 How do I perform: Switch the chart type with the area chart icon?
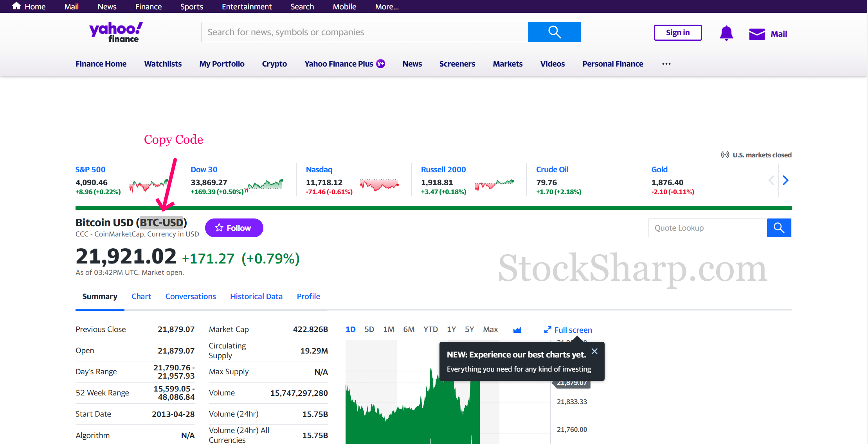click(517, 330)
